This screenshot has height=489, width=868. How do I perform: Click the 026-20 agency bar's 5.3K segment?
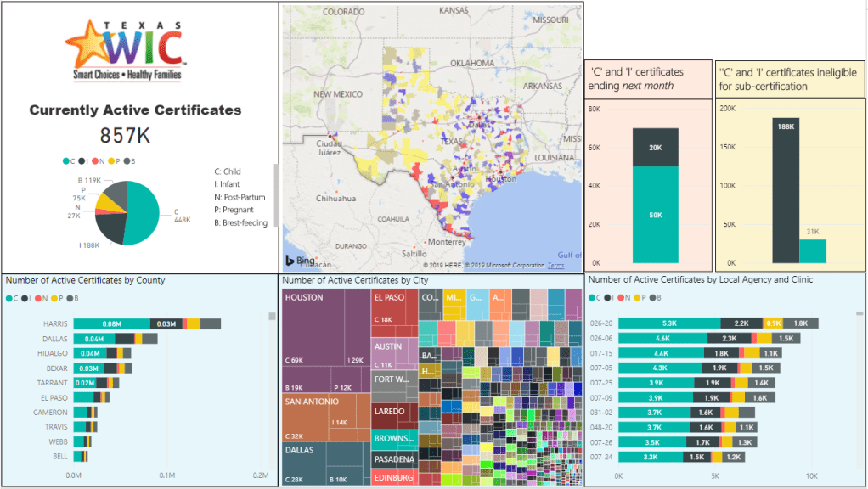click(x=669, y=323)
